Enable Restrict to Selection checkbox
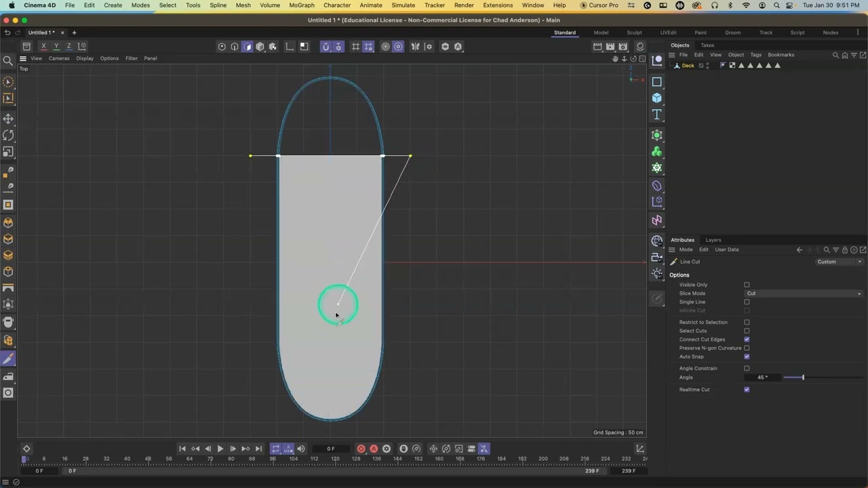The width and height of the screenshot is (868, 488). click(x=747, y=323)
